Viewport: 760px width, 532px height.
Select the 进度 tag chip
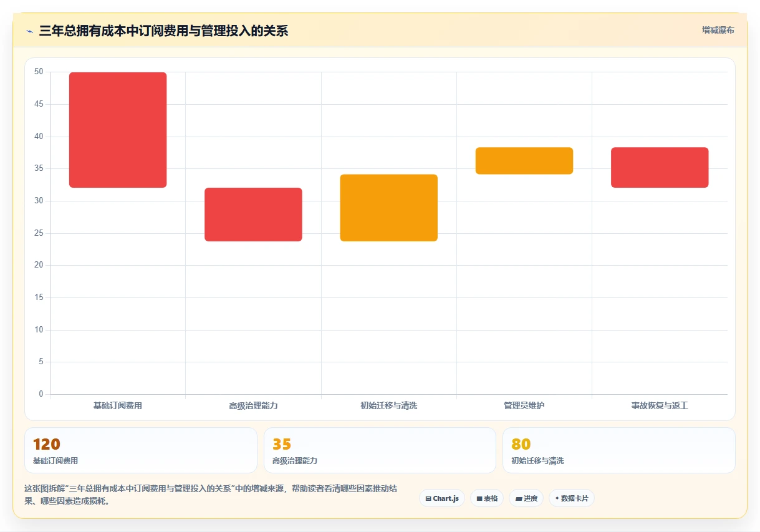pyautogui.click(x=526, y=498)
